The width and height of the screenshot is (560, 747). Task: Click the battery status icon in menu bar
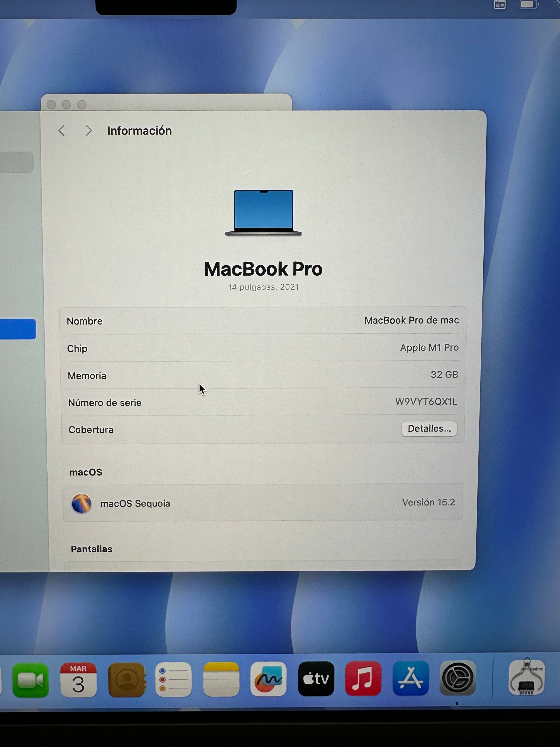click(529, 5)
